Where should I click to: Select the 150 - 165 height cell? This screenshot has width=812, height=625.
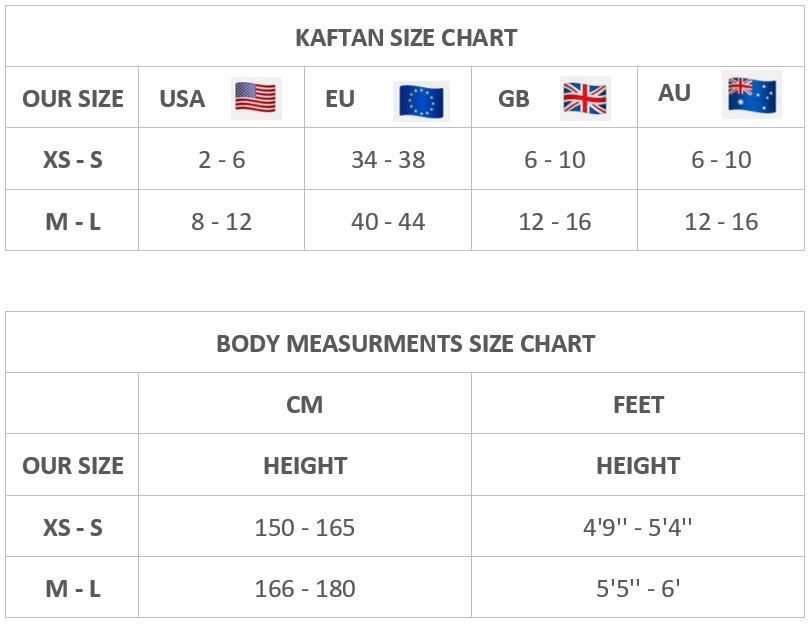[305, 528]
